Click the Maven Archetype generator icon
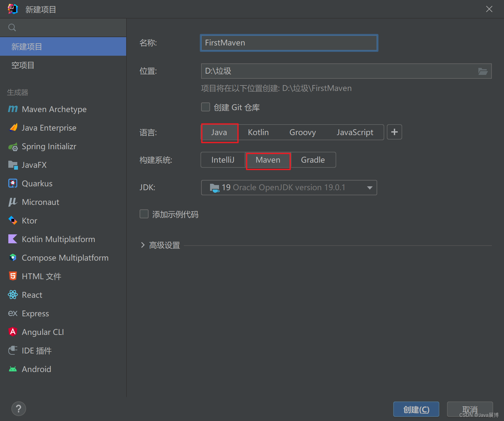The width and height of the screenshot is (504, 421). click(13, 109)
